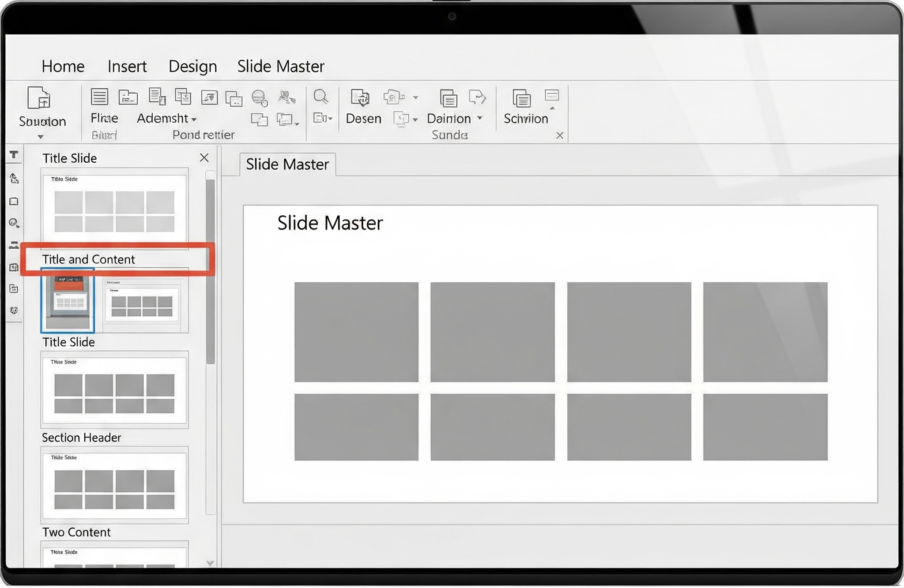Click the globe icon in ribbon
The height and width of the screenshot is (588, 904).
259,98
